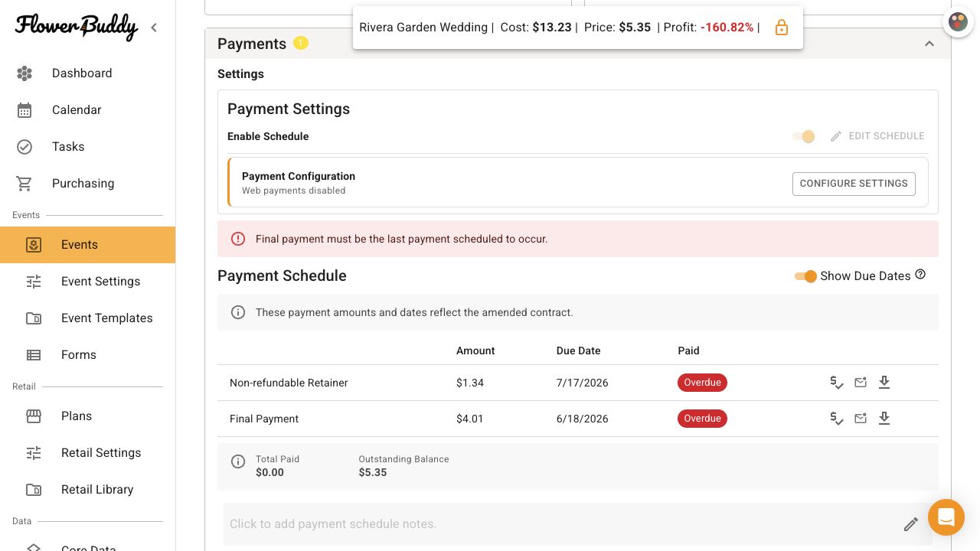Open Event Templates
Screen dimensions: 980x551
coord(88,318)
